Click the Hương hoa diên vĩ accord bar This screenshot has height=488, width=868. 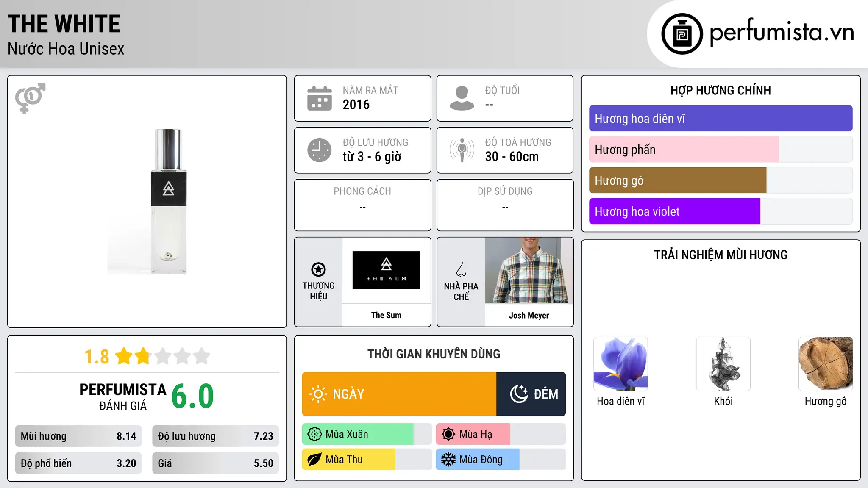[x=721, y=118]
